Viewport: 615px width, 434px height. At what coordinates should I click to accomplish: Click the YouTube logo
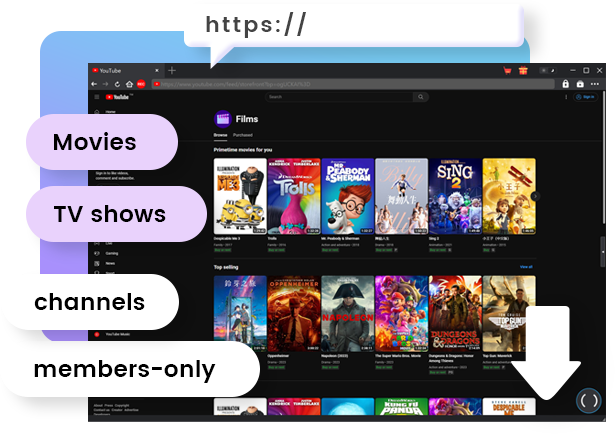coord(117,97)
